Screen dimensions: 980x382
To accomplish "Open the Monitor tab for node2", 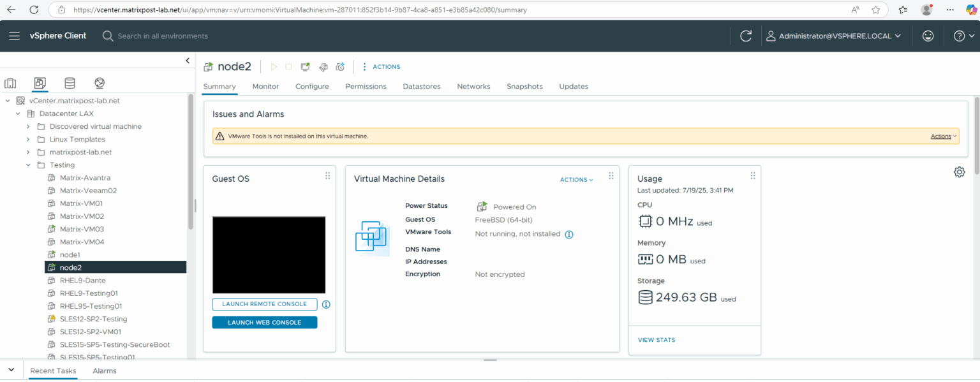I will (265, 86).
